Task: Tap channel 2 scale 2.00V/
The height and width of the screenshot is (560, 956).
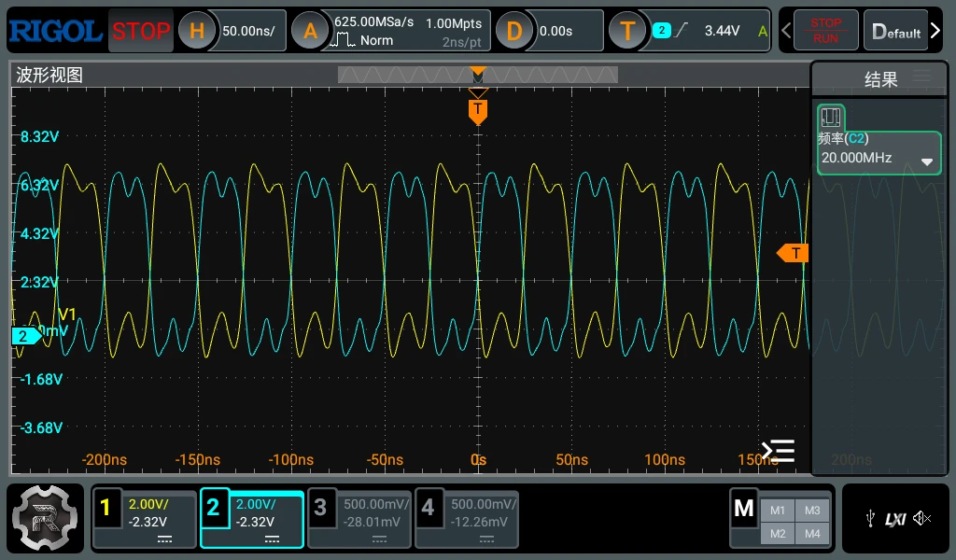Action: 256,505
